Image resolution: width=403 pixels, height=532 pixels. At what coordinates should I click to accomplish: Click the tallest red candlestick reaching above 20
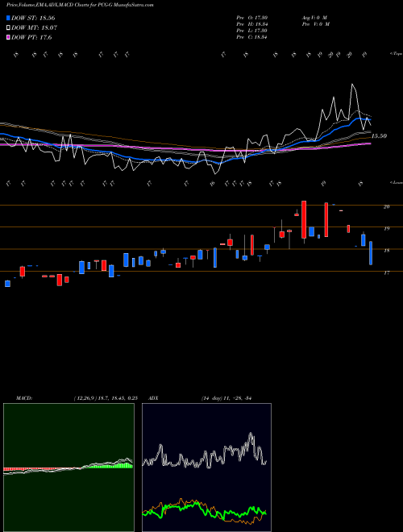(x=304, y=219)
